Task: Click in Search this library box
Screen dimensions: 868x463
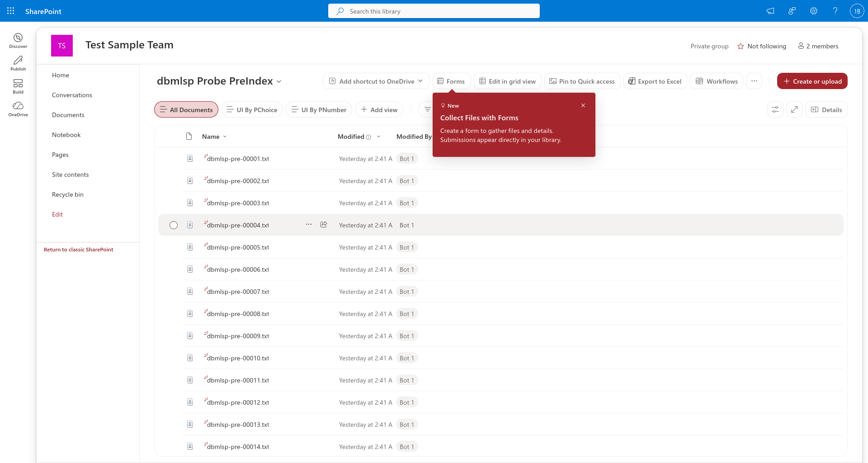Action: pyautogui.click(x=434, y=11)
